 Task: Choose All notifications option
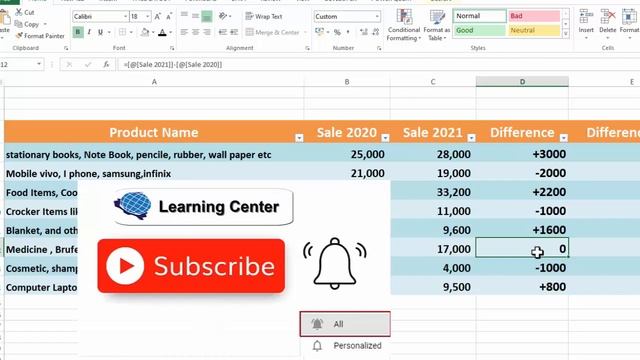(345, 324)
